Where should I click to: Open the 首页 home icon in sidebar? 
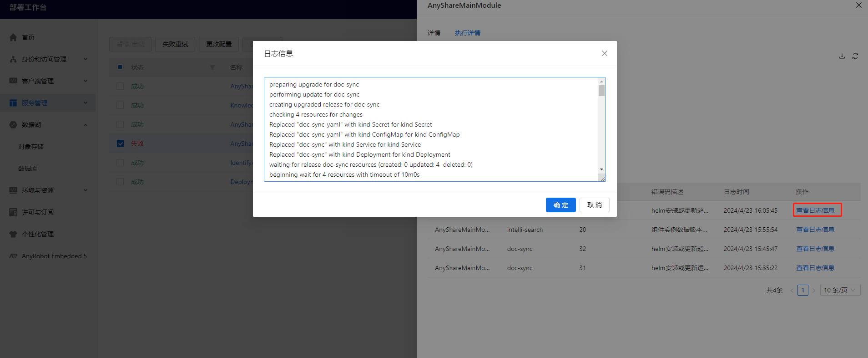pos(13,37)
